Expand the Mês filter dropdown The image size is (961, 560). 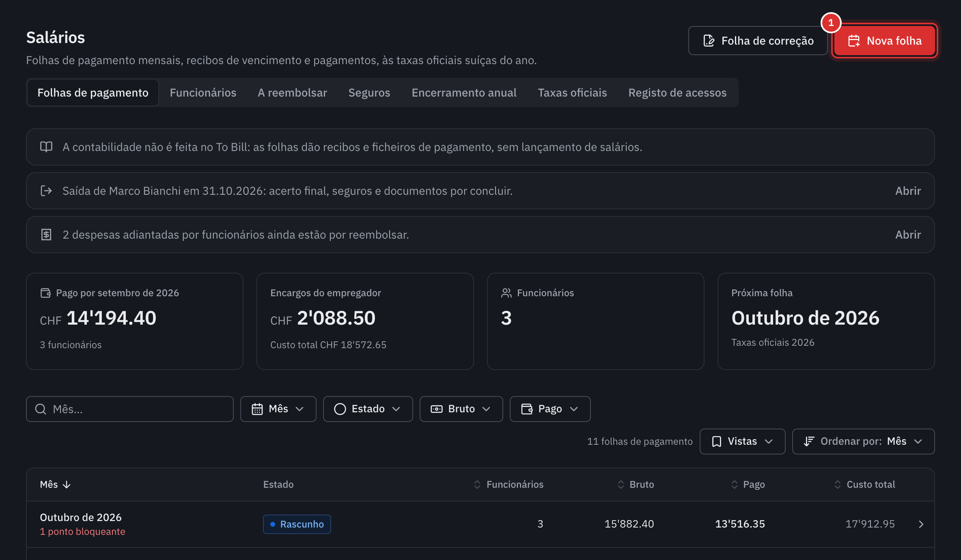[278, 409]
